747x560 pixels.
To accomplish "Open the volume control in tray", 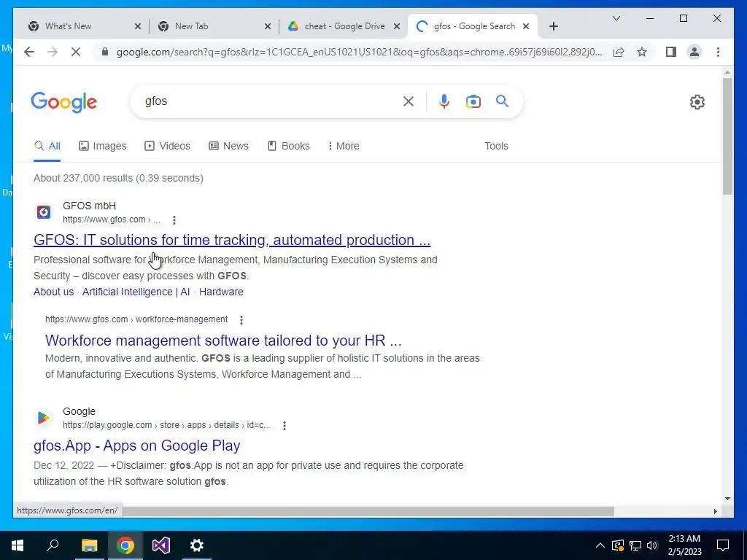I will (652, 545).
